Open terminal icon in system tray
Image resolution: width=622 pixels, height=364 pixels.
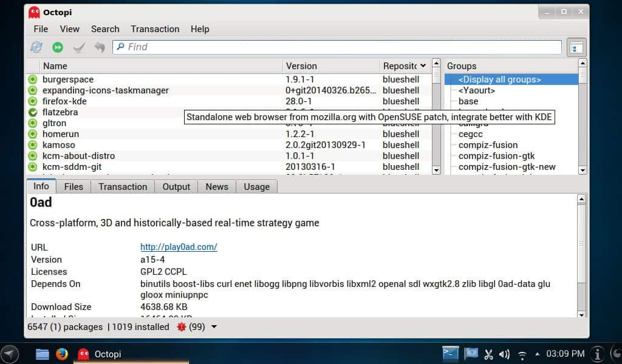[x=450, y=353]
